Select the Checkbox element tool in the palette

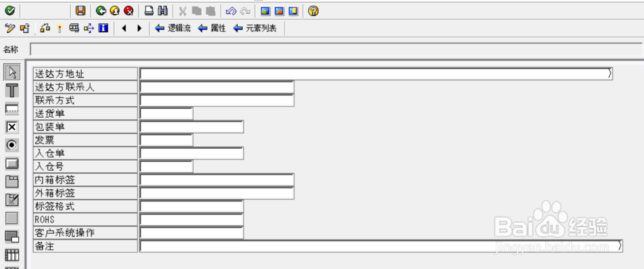[12, 127]
